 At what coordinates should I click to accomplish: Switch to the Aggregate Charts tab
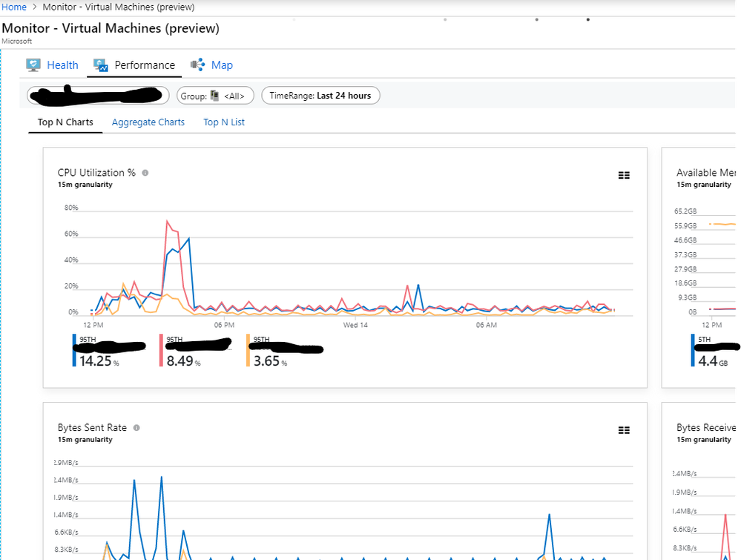click(x=148, y=122)
